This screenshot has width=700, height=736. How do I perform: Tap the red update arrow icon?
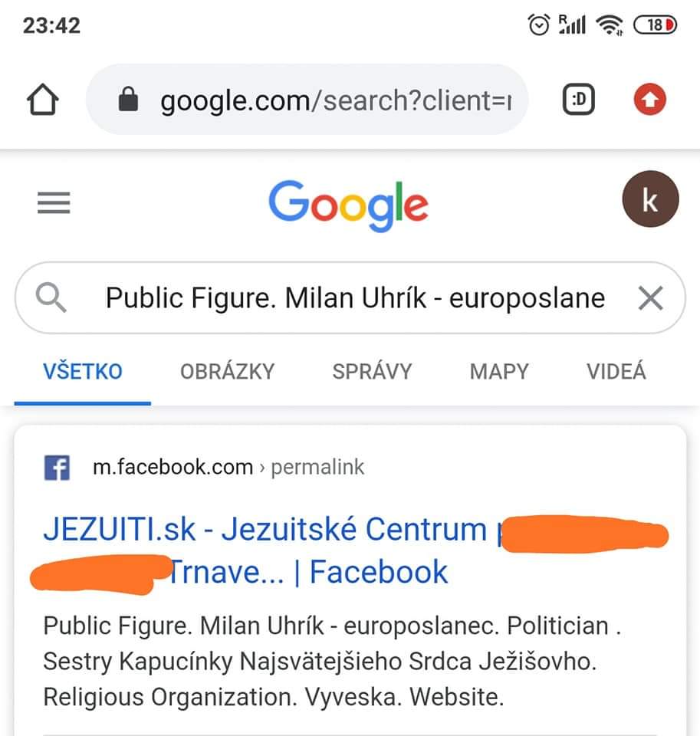(650, 100)
